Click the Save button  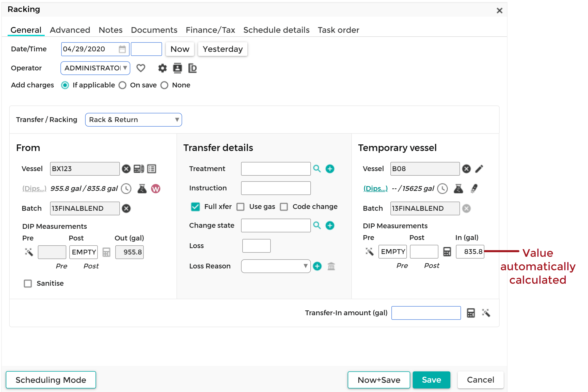tap(431, 380)
